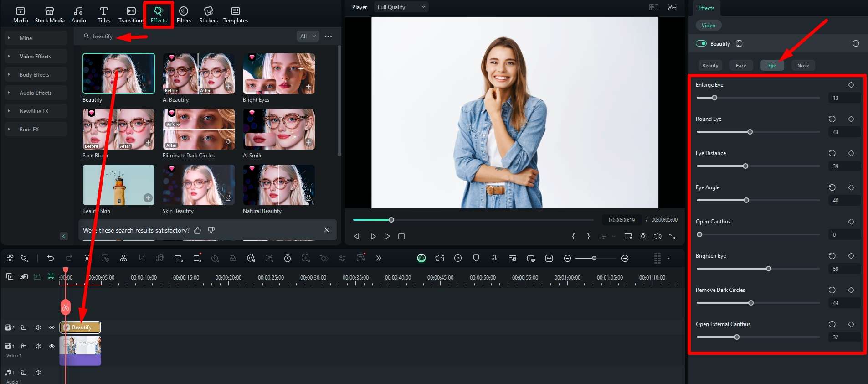
Task: Click the timeline zoom slider handle
Action: [594, 259]
